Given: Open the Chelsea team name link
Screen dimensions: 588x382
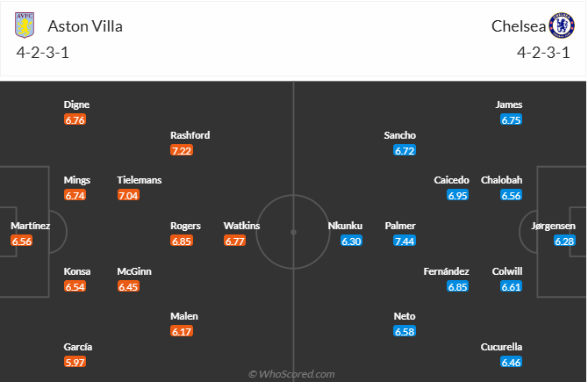Looking at the screenshot, I should point(517,25).
